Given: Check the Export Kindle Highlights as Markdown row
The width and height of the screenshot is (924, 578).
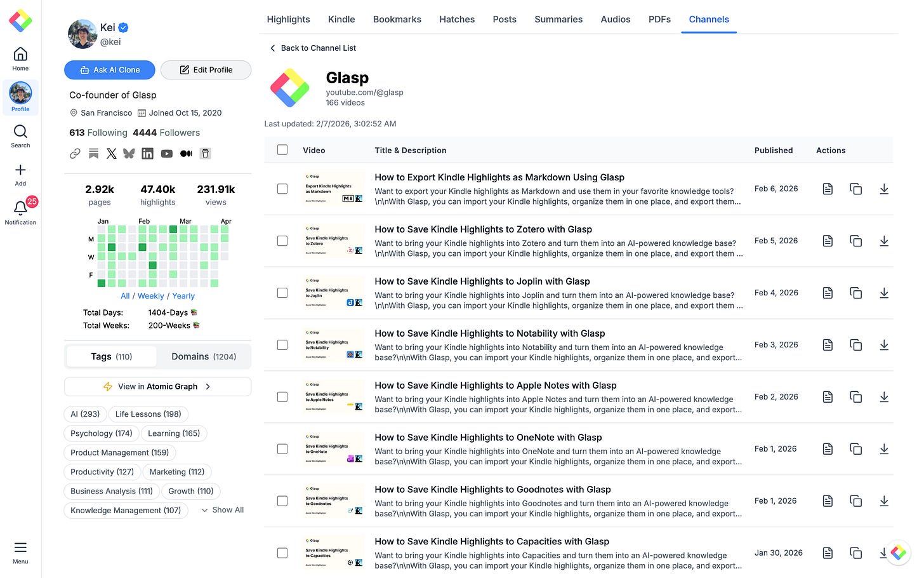Looking at the screenshot, I should pos(282,189).
